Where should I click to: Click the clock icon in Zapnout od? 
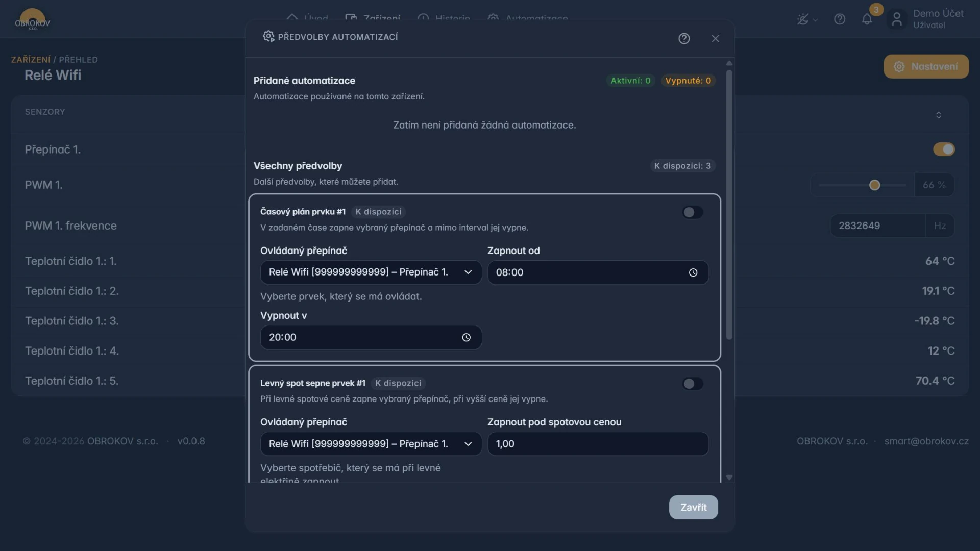coord(693,273)
